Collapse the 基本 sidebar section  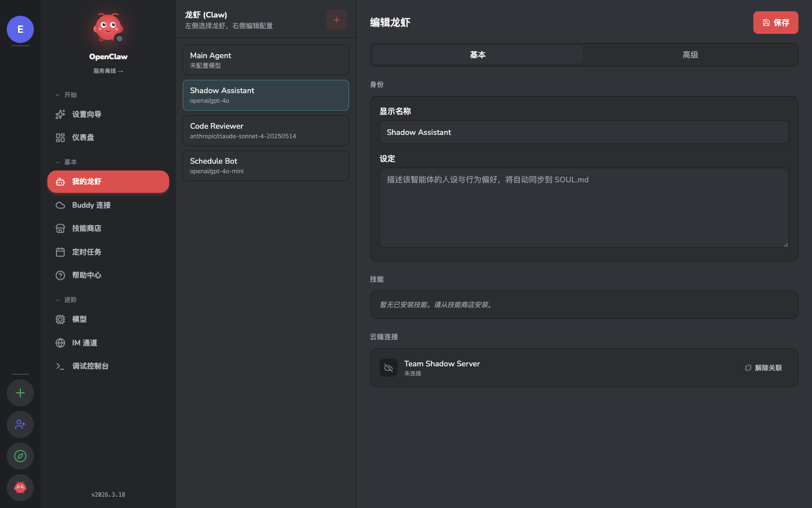67,162
